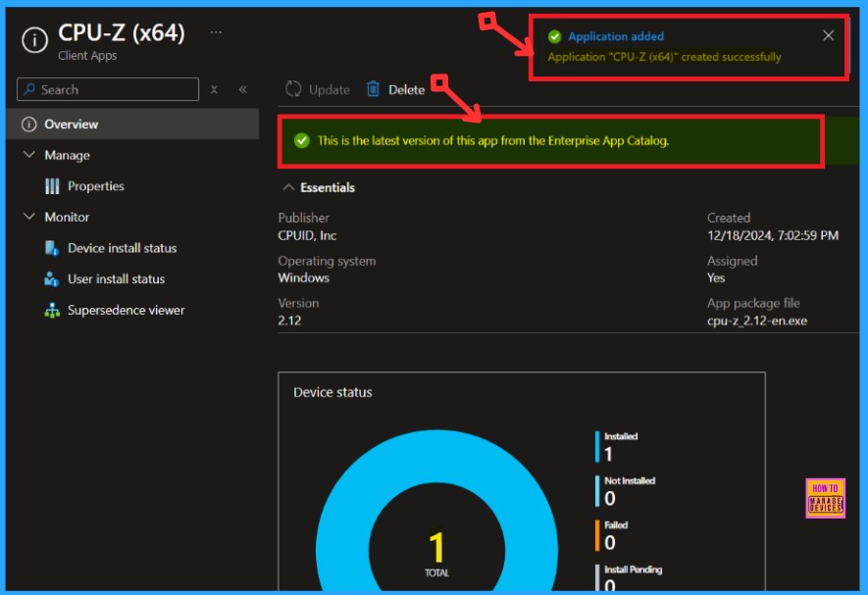Collapse the Monitor section chevron
Image resolution: width=868 pixels, height=595 pixels.
point(28,217)
